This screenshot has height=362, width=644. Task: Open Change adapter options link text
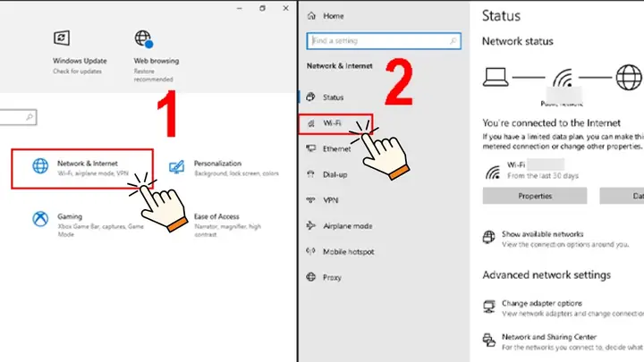(542, 303)
